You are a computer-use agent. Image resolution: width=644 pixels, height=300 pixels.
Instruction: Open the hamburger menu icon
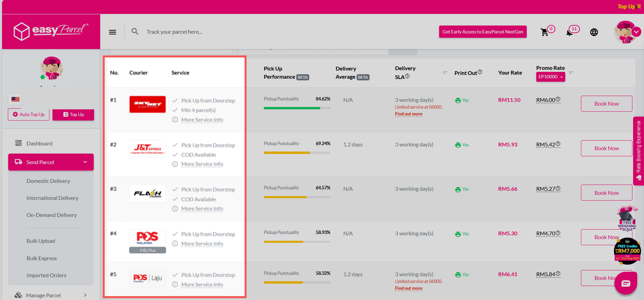113,32
